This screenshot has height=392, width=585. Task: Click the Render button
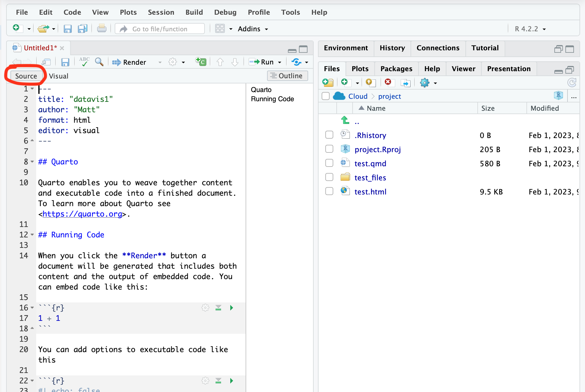(129, 62)
